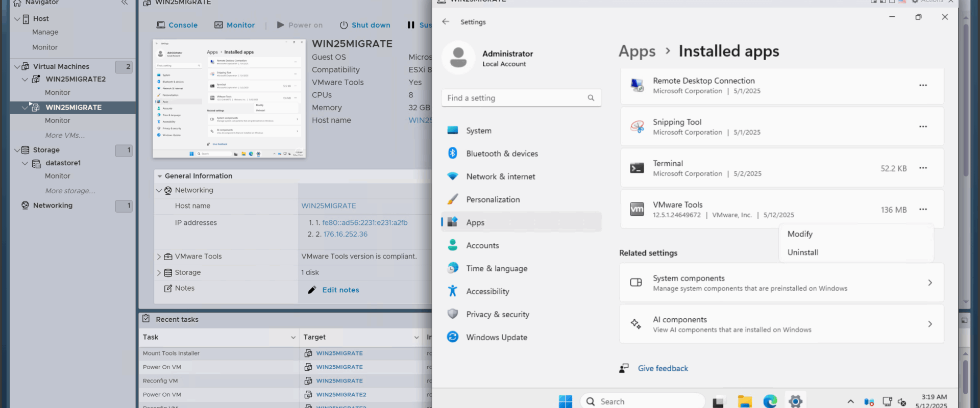Open more options for Remote Desktop Connection
This screenshot has width=980, height=408.
[x=923, y=85]
